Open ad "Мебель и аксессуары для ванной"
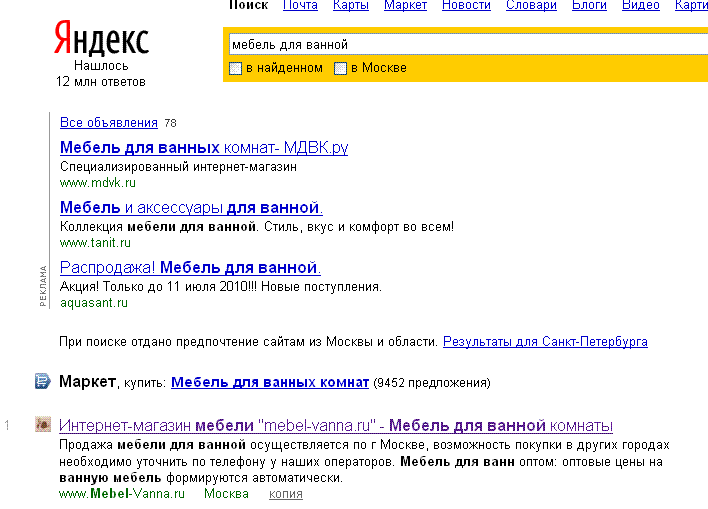Screen dimensions: 708x509 pyautogui.click(x=191, y=207)
